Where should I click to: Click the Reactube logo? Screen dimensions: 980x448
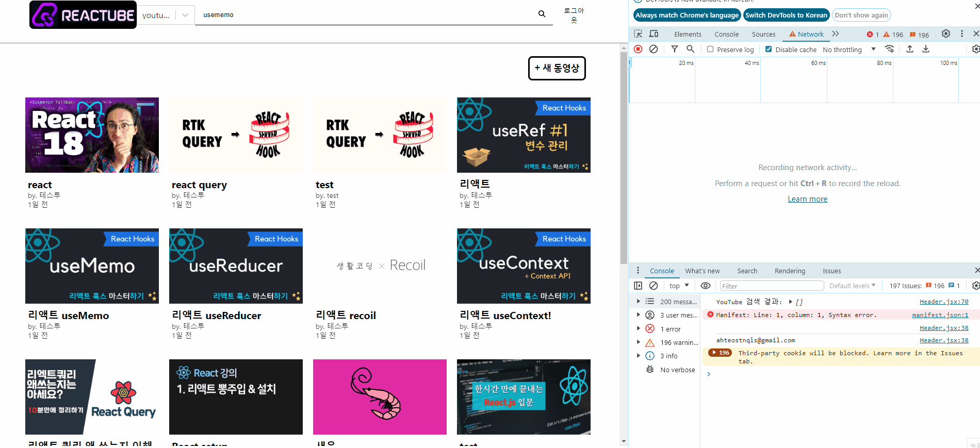coord(83,15)
